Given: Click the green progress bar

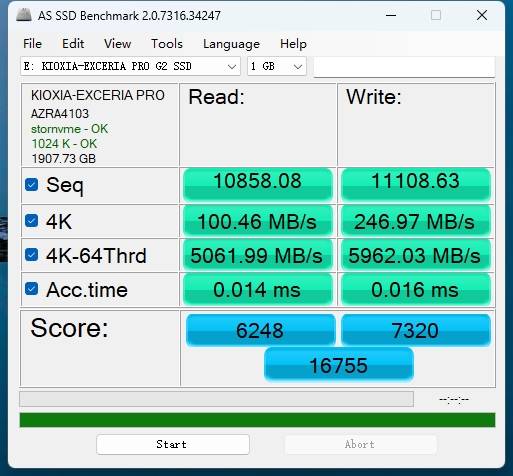Looking at the screenshot, I should click(257, 420).
